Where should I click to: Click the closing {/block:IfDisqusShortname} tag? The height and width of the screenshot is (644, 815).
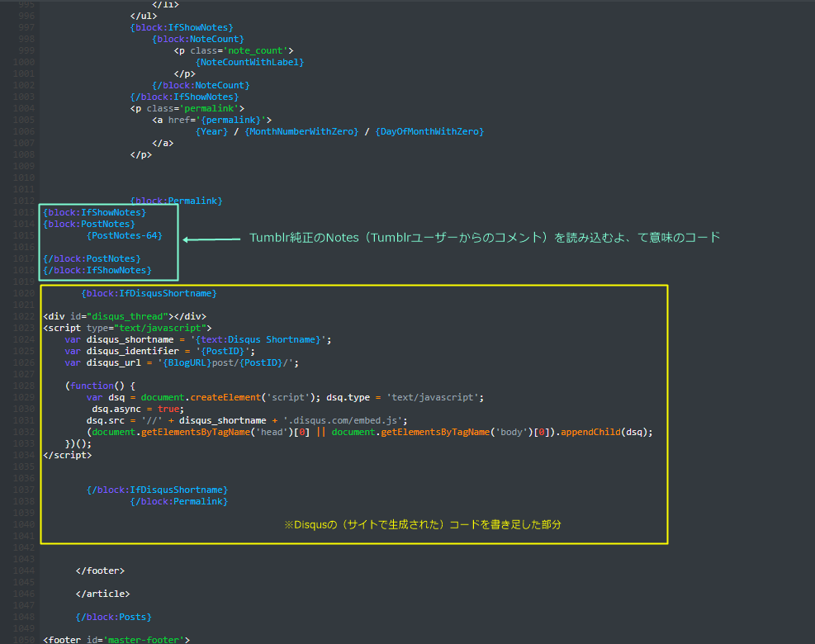click(157, 490)
